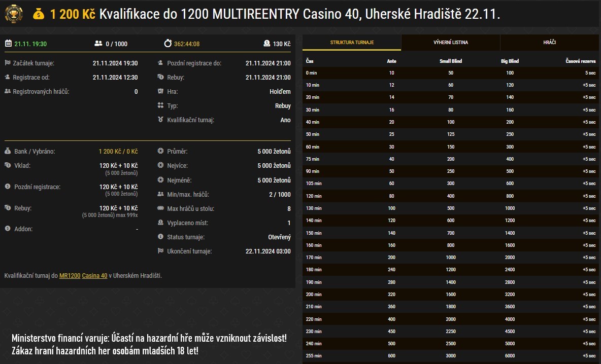
Task: Select the 255 min blind level row
Action: (450, 355)
